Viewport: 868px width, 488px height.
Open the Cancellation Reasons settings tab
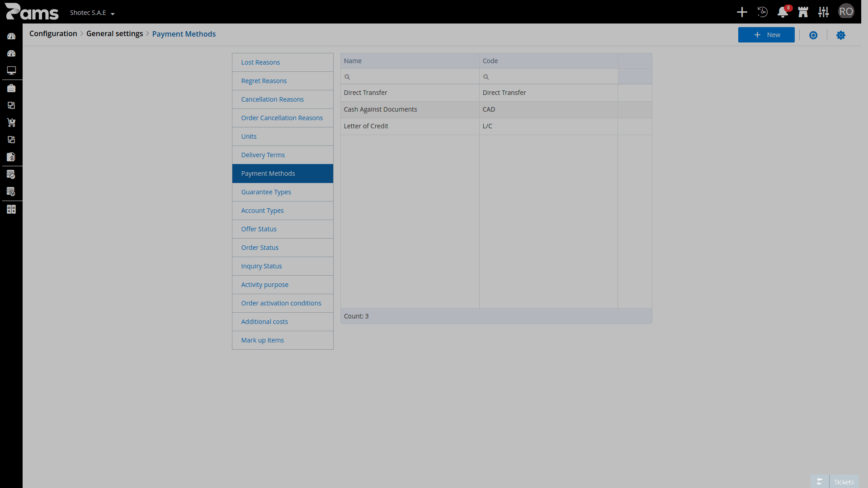[283, 99]
